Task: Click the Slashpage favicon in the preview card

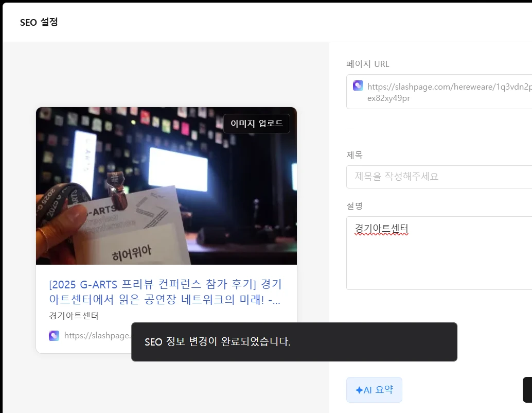Action: click(54, 336)
